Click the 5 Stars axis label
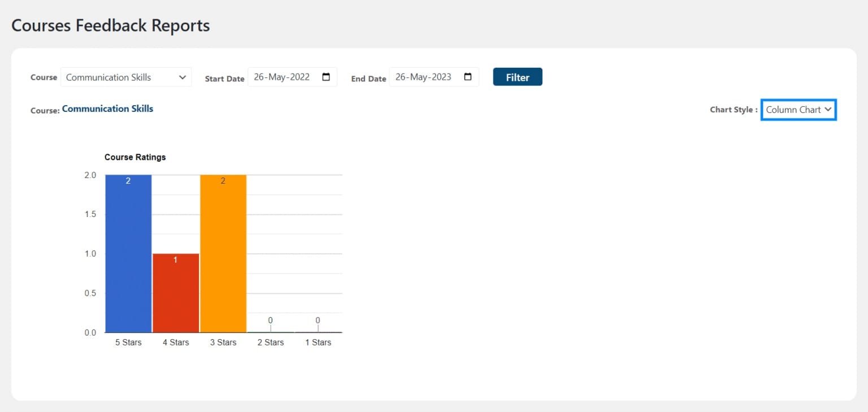 coord(128,342)
